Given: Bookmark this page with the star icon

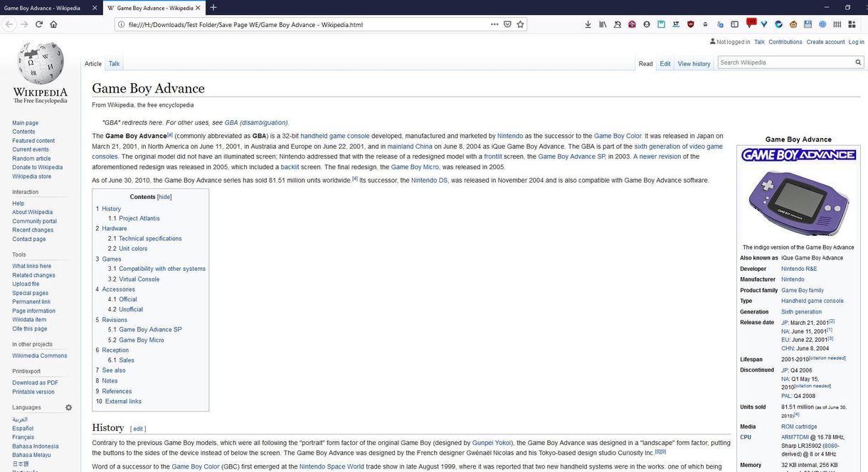Looking at the screenshot, I should click(x=521, y=24).
